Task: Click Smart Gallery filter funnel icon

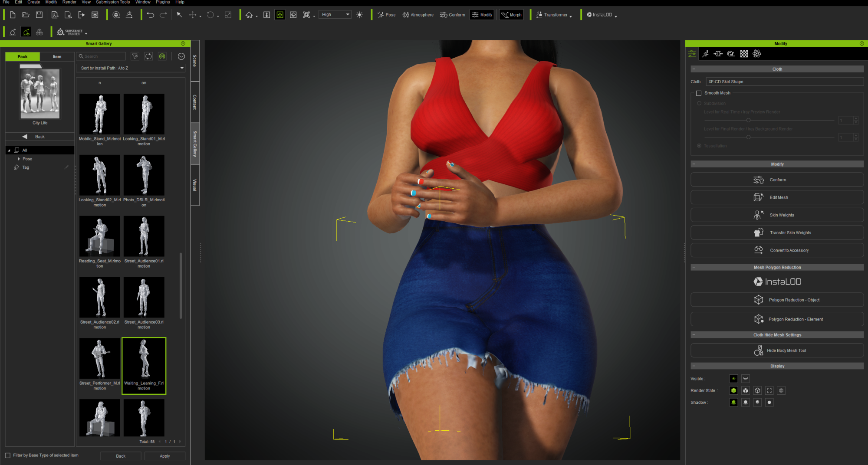Action: tap(135, 56)
